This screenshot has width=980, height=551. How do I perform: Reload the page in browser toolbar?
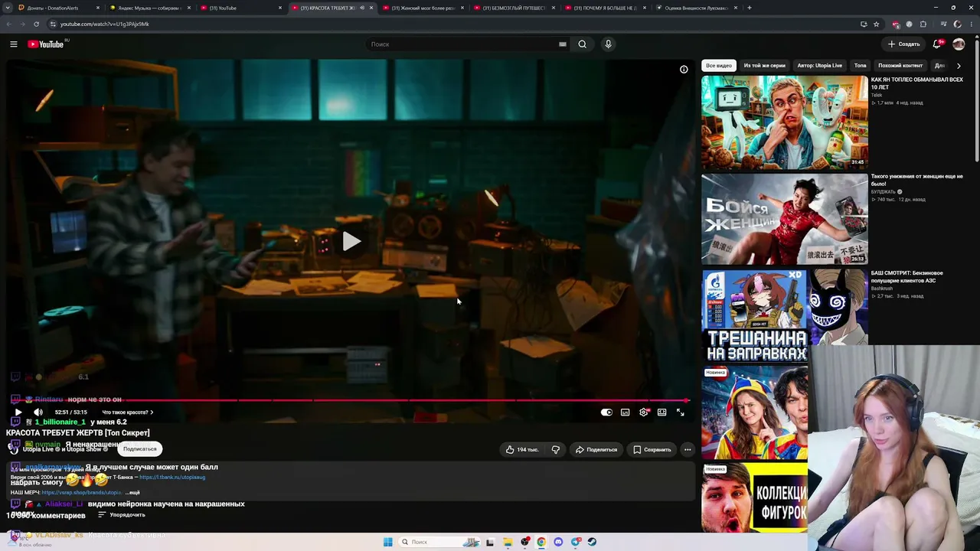36,24
